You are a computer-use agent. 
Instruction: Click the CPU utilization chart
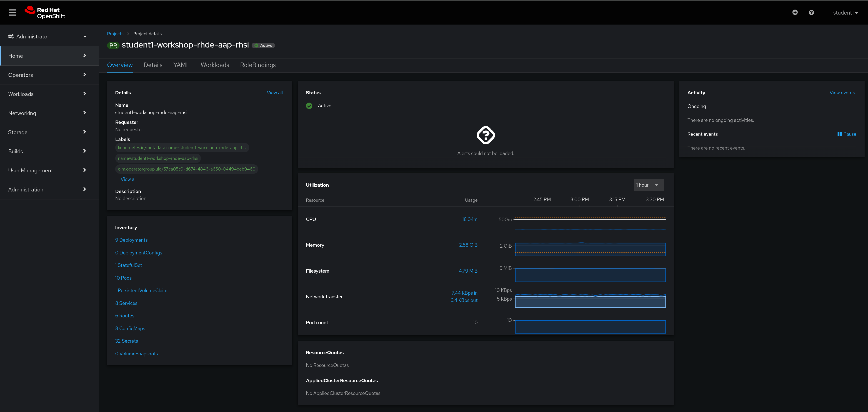(590, 223)
